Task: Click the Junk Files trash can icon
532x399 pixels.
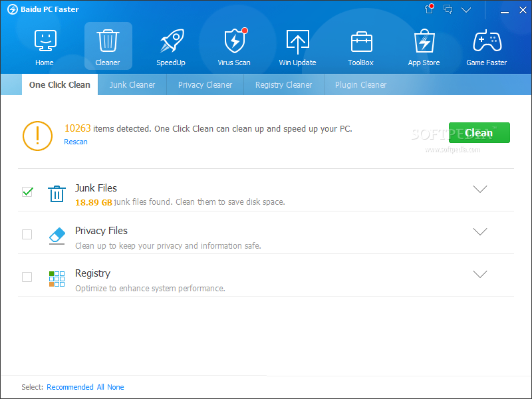Action: (x=57, y=194)
